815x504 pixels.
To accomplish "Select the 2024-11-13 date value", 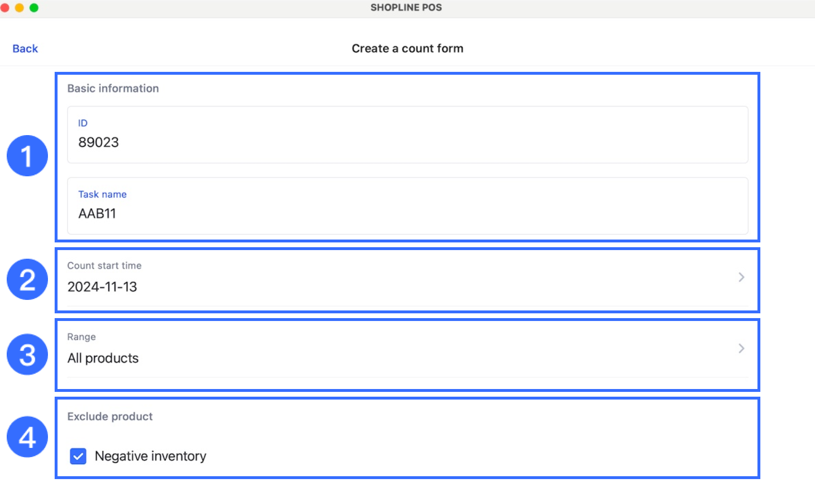I will [x=102, y=286].
